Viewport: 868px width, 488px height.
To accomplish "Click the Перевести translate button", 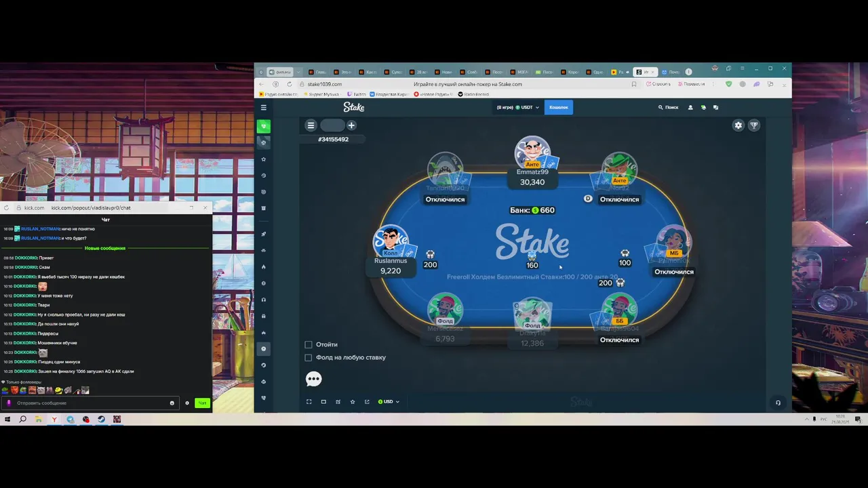I will point(691,84).
